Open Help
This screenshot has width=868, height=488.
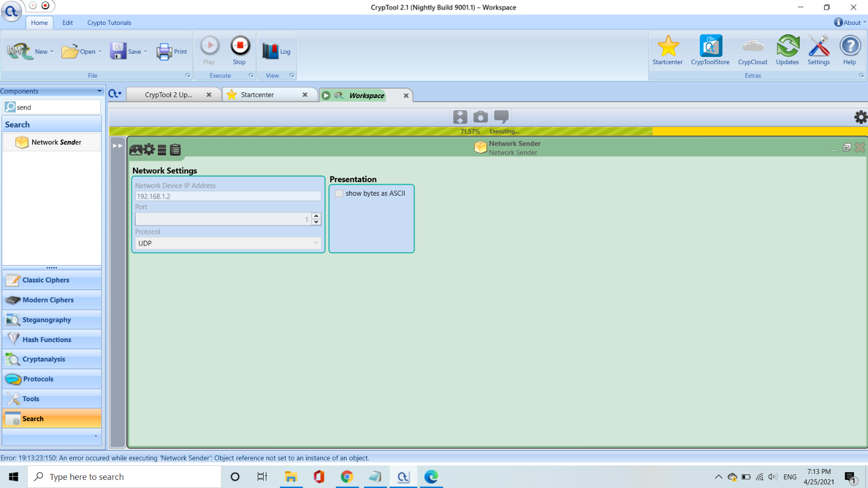click(850, 50)
